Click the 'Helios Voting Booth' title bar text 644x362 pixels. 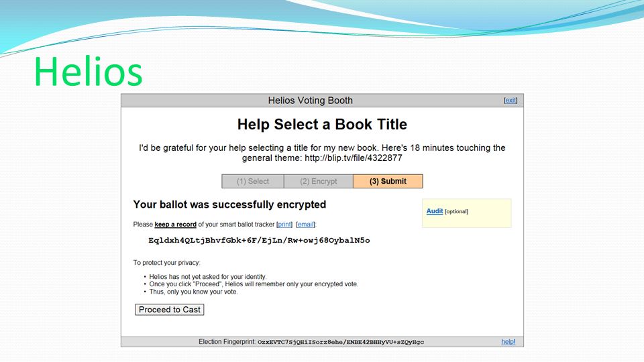click(310, 100)
